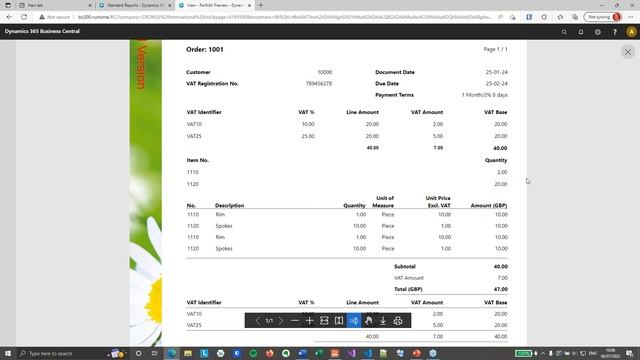This screenshot has width=640, height=360.
Task: Fit report preview to page height
Action: (339, 321)
